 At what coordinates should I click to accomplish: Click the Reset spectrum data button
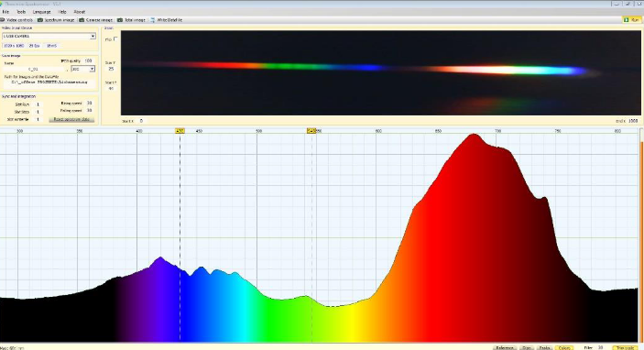point(71,119)
